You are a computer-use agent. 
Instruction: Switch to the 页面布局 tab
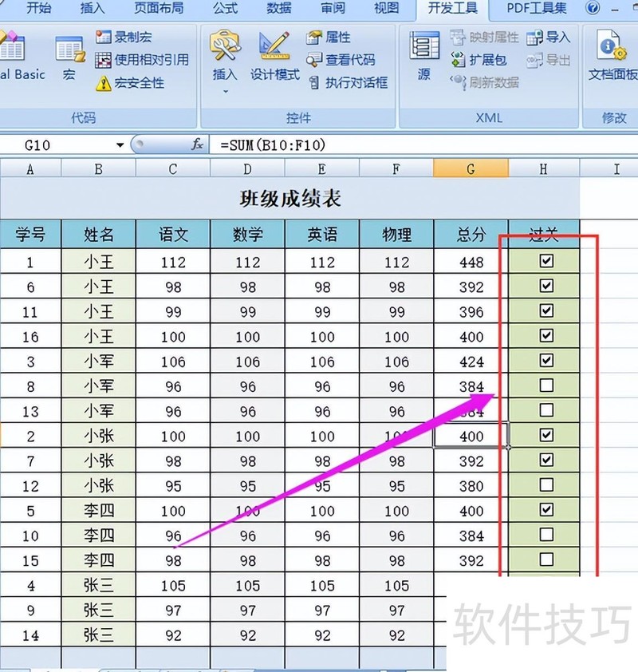coord(159,8)
